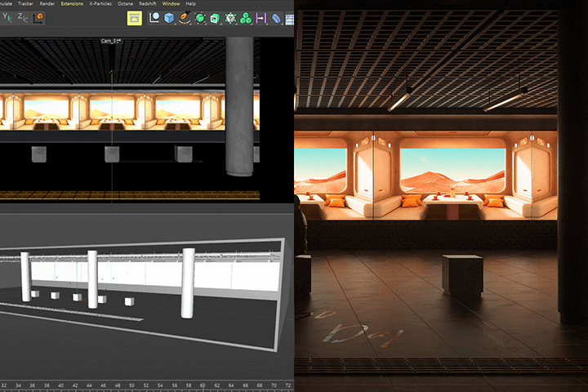This screenshot has width=588, height=392.
Task: Select the pink Symmetry field icon
Action: (261, 18)
